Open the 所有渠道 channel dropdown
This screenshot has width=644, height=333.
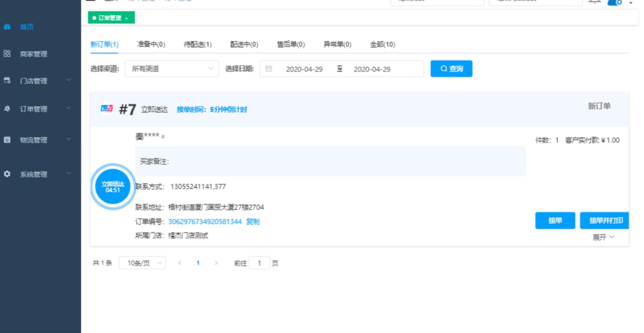pos(172,69)
